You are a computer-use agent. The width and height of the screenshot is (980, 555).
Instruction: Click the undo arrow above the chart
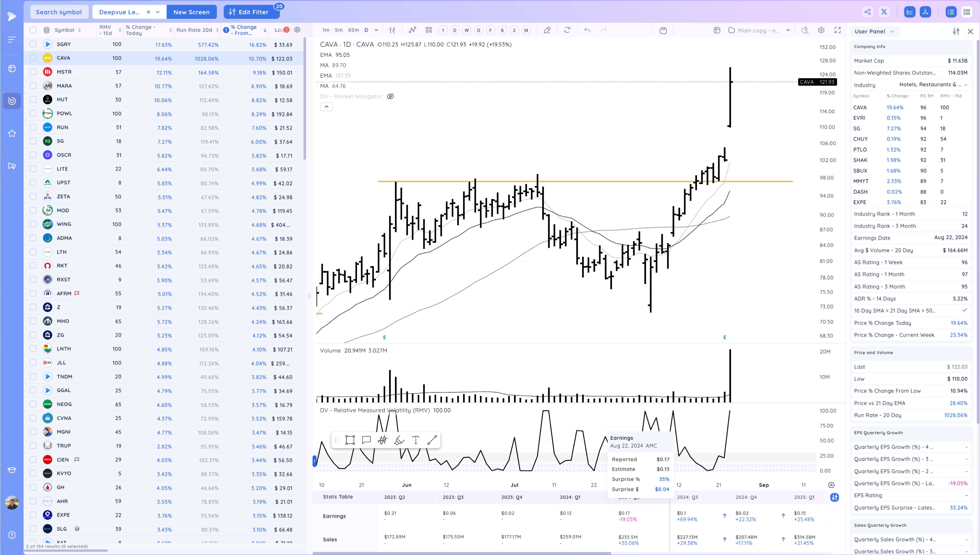588,30
